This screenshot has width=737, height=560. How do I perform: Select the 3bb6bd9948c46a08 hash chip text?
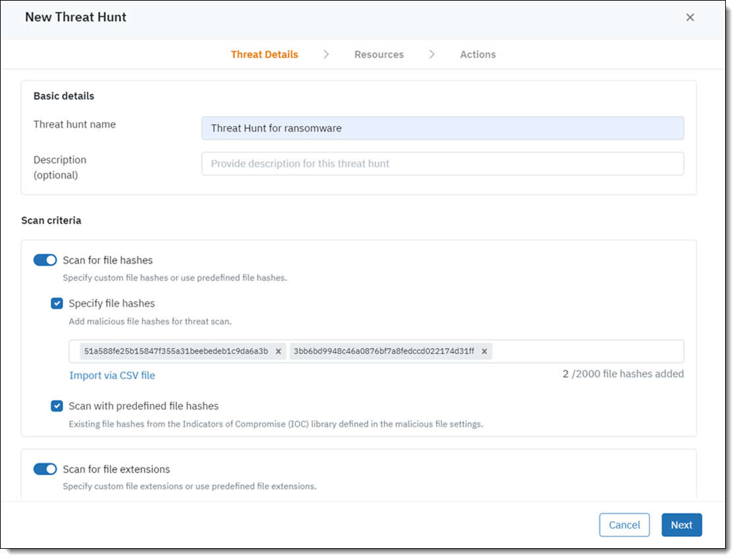point(383,351)
